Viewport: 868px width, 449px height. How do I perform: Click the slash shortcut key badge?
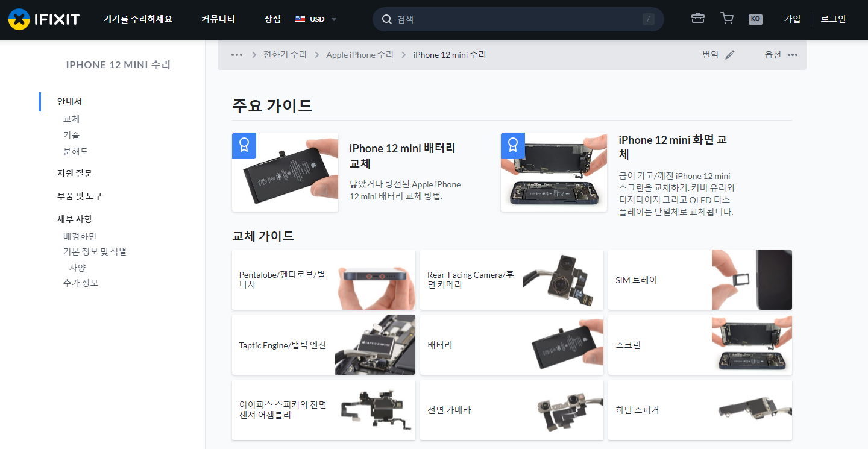pos(649,19)
